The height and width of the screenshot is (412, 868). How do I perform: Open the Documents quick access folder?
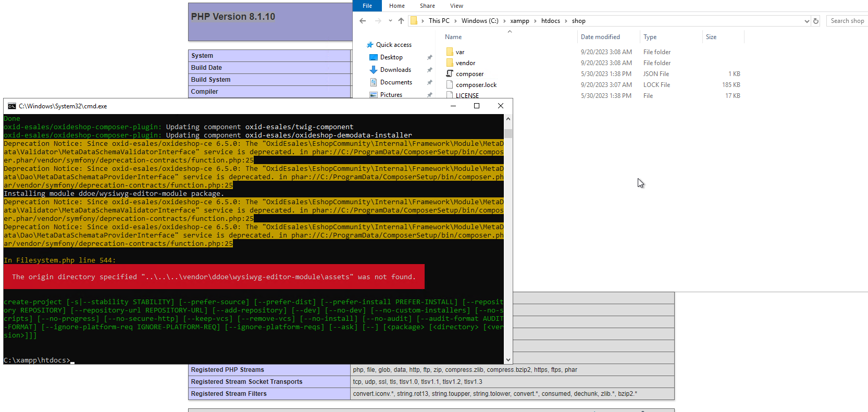point(395,82)
